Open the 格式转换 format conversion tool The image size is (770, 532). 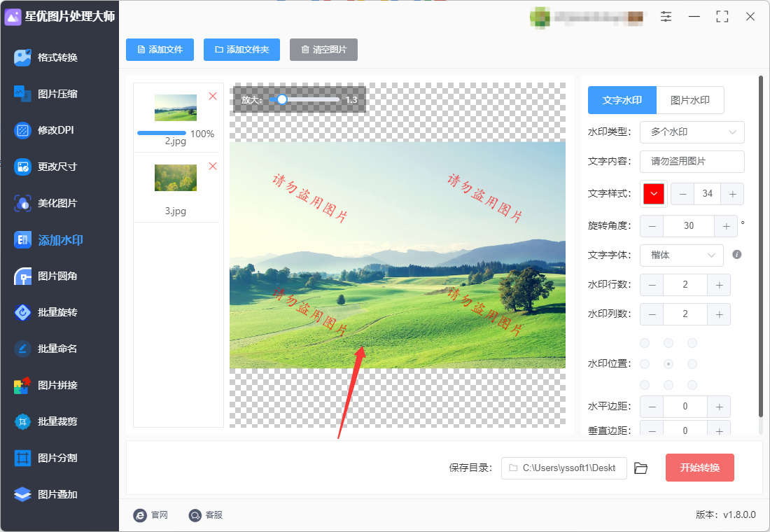tap(45, 57)
